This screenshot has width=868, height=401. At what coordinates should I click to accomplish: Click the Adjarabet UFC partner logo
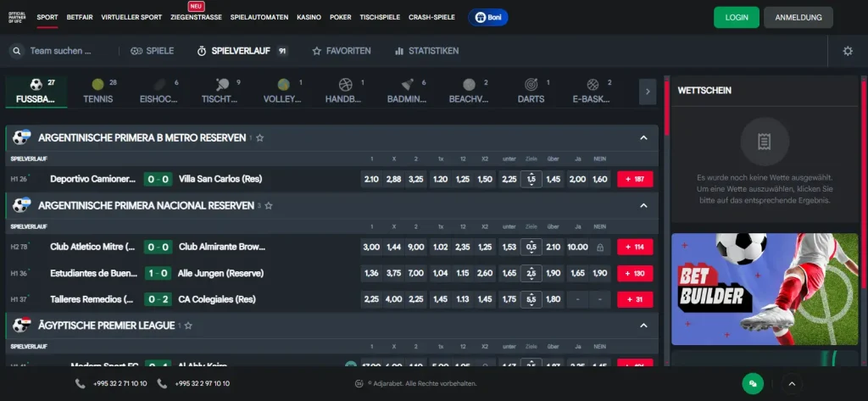[17, 17]
